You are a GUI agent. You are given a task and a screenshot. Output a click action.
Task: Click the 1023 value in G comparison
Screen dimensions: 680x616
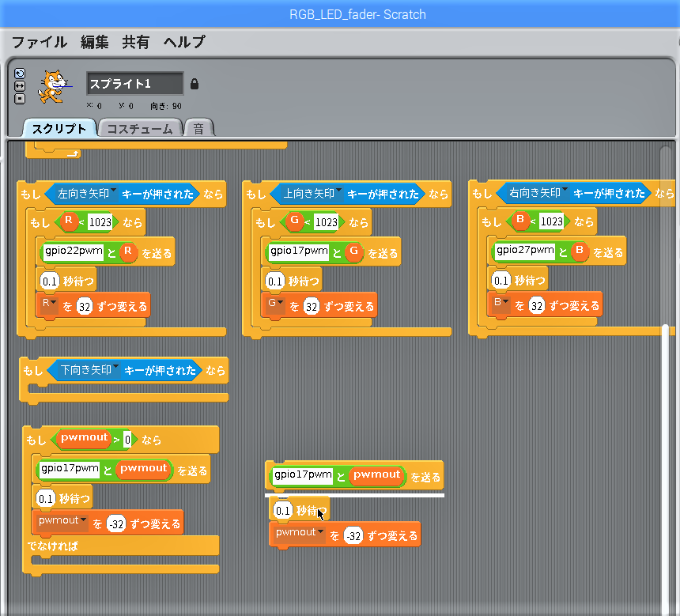click(x=326, y=222)
